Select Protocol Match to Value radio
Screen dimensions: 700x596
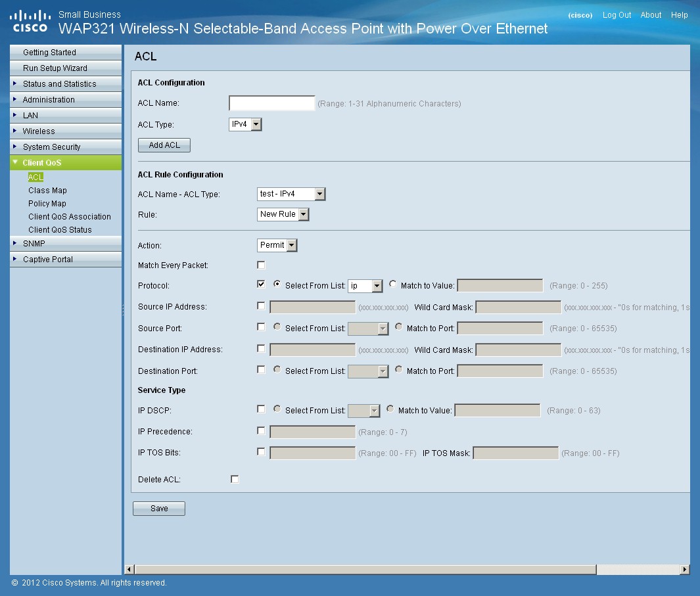tap(393, 284)
